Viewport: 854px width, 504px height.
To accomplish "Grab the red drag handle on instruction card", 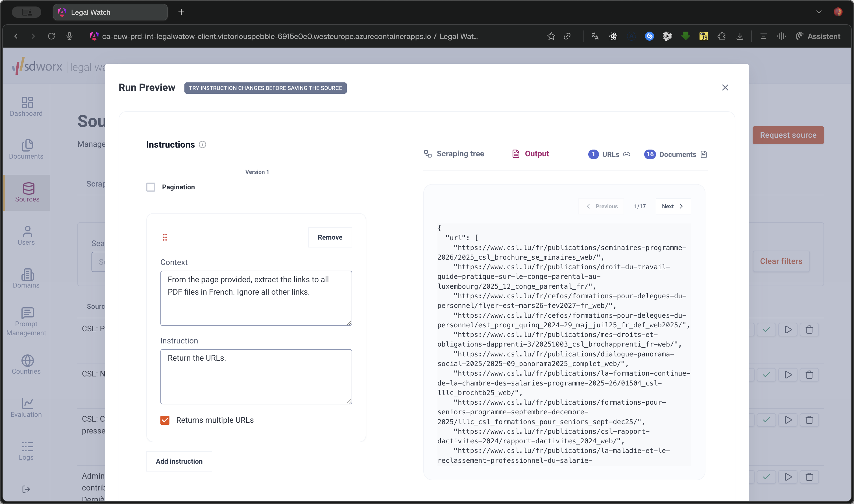I will click(165, 237).
